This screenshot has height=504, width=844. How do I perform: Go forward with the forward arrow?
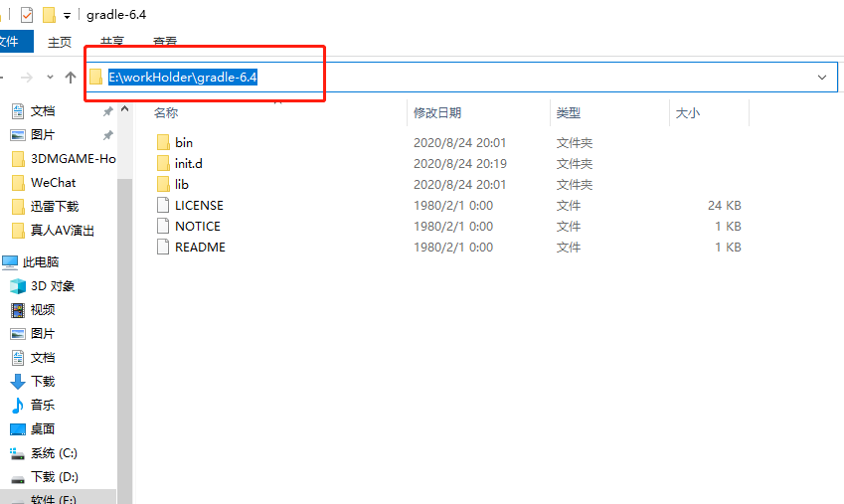[x=27, y=78]
